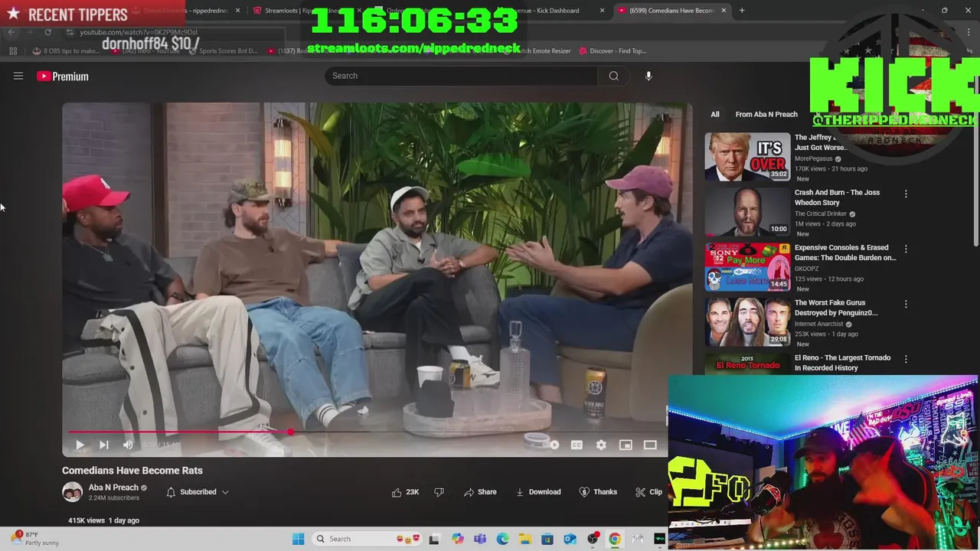This screenshot has height=551, width=980.
Task: Click the Windows taskbar Search box
Action: pos(367,539)
